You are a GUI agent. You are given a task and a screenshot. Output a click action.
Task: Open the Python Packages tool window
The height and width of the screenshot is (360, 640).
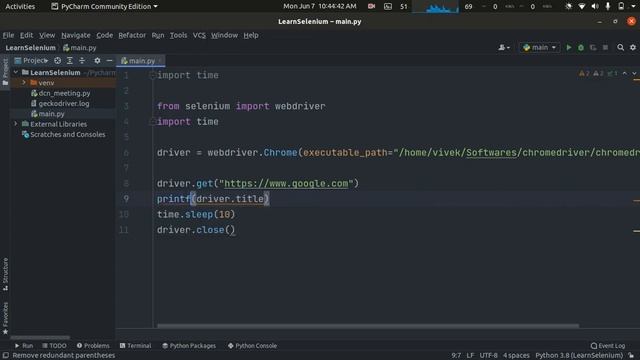tap(189, 345)
